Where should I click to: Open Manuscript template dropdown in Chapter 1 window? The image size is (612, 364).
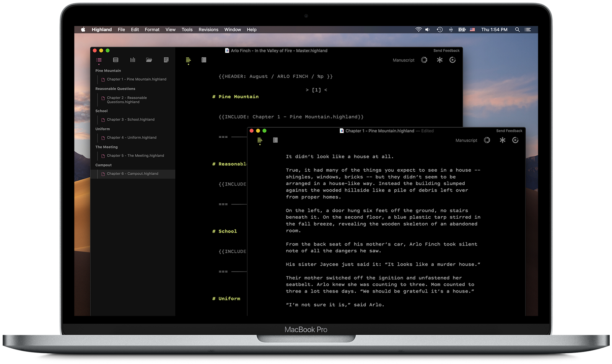466,141
